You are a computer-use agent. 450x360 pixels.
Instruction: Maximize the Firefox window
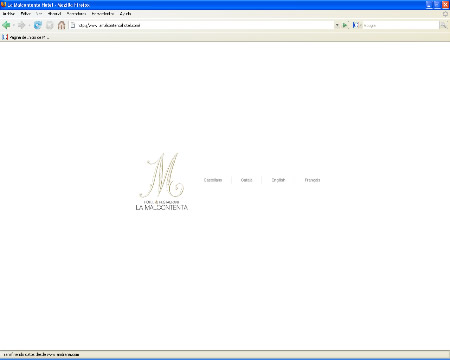click(x=437, y=5)
